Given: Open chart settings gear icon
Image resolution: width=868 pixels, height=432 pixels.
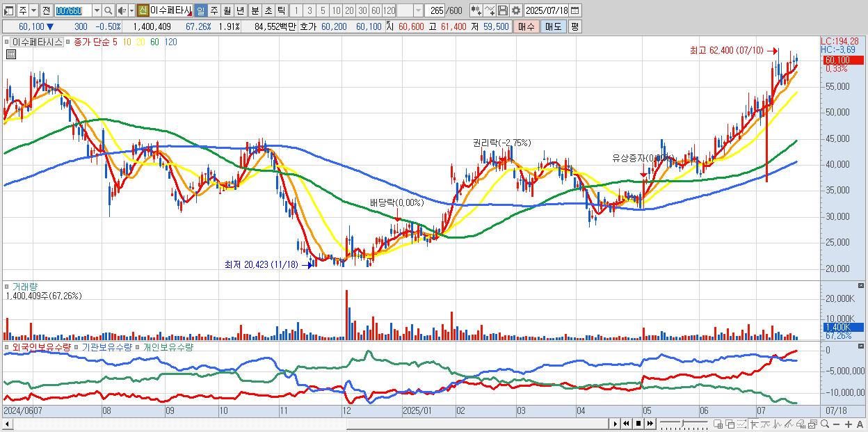Looking at the screenshot, I should [515, 10].
